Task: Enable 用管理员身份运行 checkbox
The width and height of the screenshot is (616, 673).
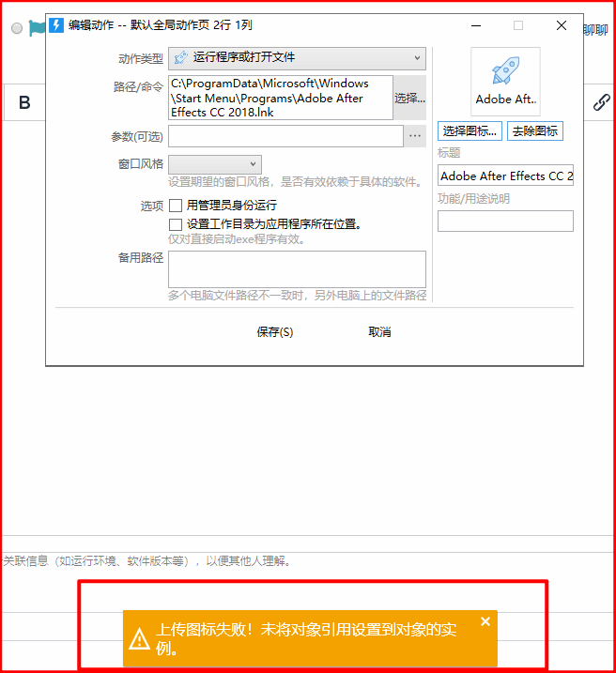Action: (176, 206)
